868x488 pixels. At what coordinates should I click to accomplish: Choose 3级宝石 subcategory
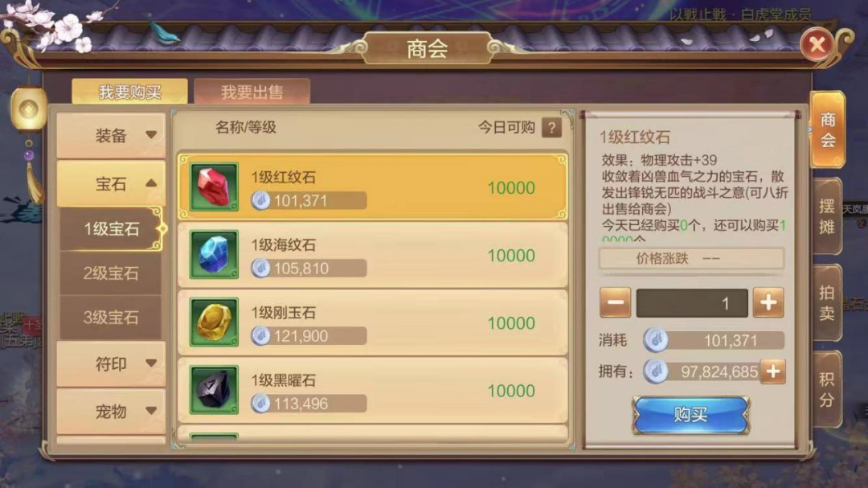111,318
